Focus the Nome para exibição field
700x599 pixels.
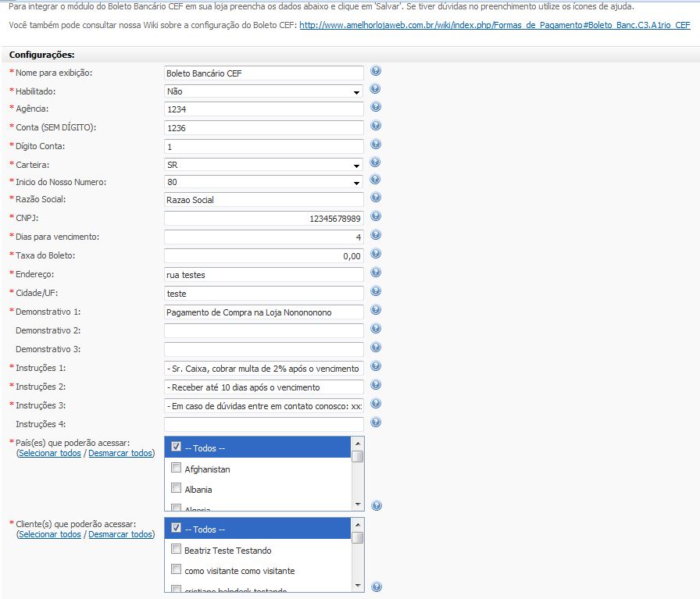click(x=264, y=73)
